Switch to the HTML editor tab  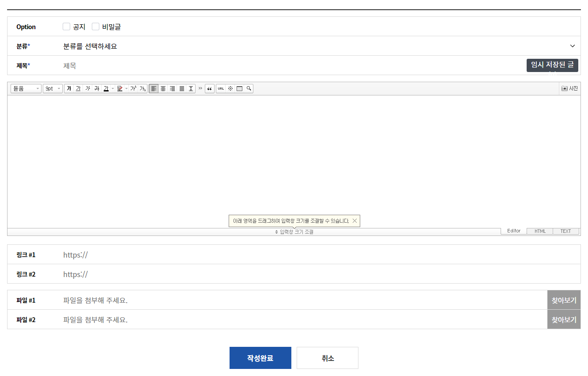point(540,231)
